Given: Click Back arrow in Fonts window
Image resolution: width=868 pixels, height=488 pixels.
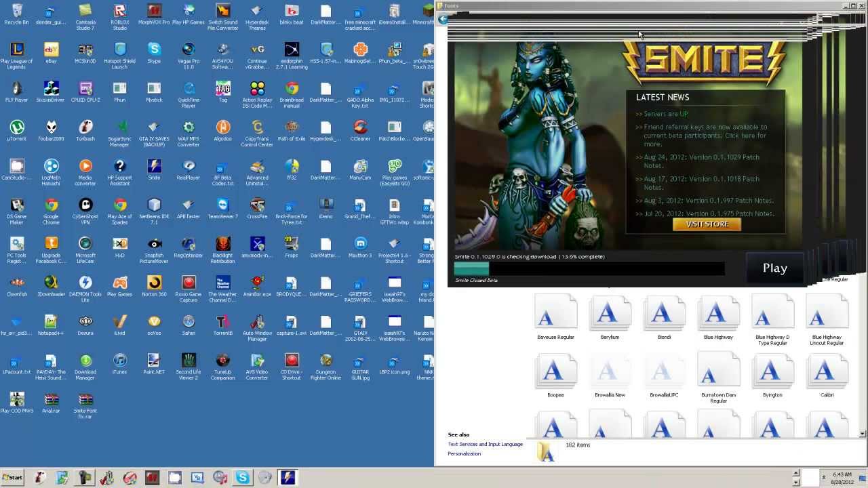Looking at the screenshot, I should click(x=443, y=20).
